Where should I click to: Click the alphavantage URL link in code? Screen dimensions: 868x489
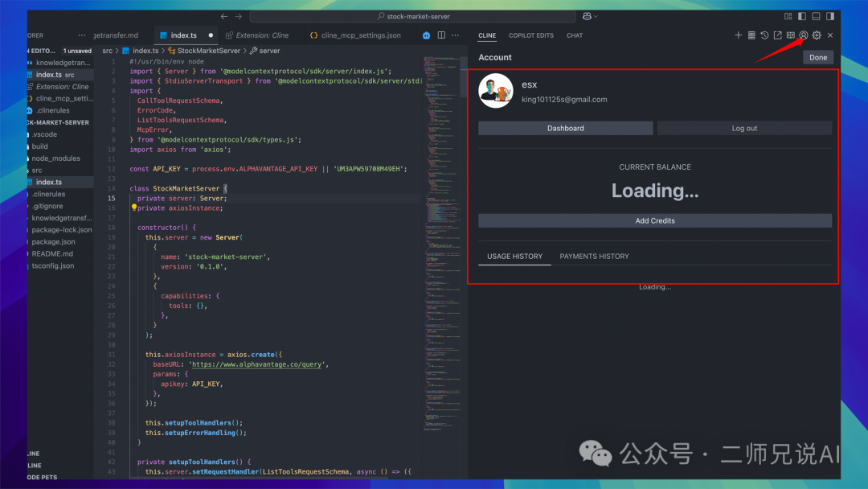(x=256, y=364)
